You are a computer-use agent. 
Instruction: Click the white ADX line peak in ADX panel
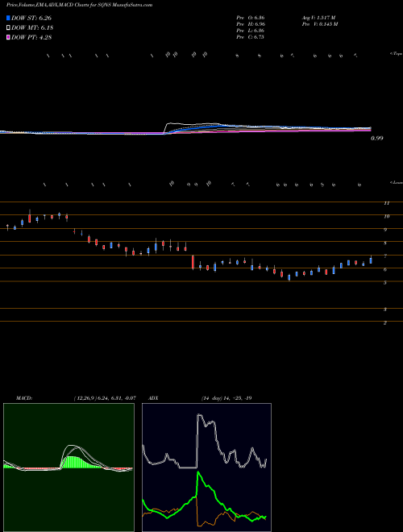(x=199, y=414)
